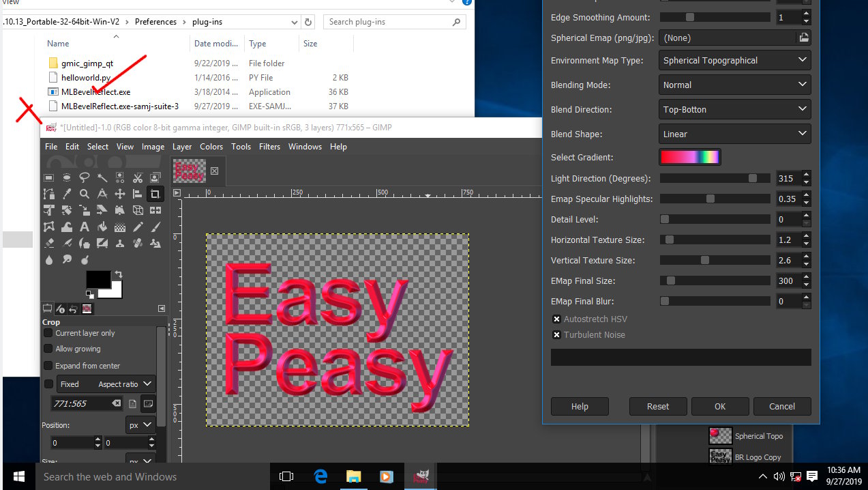Viewport: 868px width, 490px height.
Task: Choose the Fuzzy Select wand tool
Action: (x=102, y=177)
